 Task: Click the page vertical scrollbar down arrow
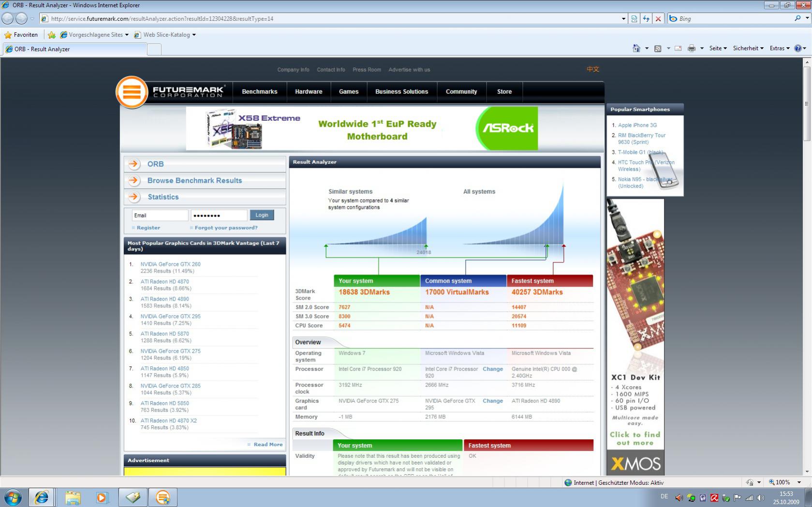click(x=807, y=472)
